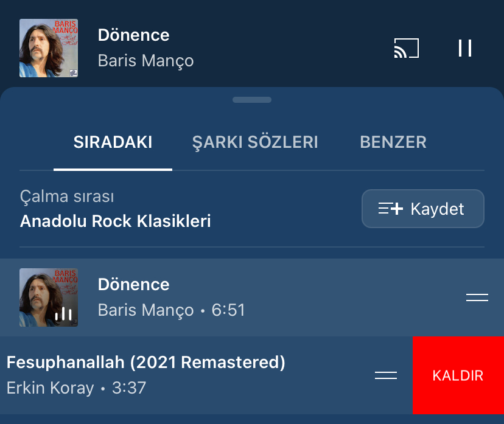Click the Fesuphanallah (2021 Remastered) title
The image size is (504, 424).
tap(146, 363)
